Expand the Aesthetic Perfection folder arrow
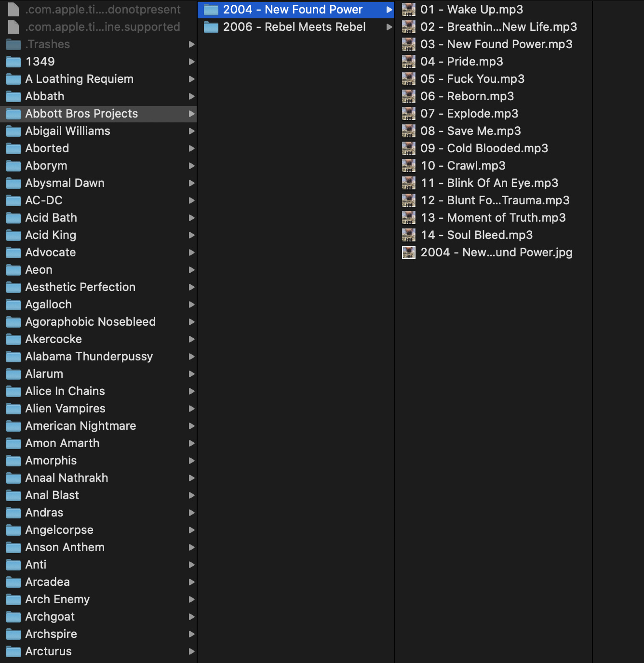Screen dimensions: 644x663 click(x=191, y=287)
